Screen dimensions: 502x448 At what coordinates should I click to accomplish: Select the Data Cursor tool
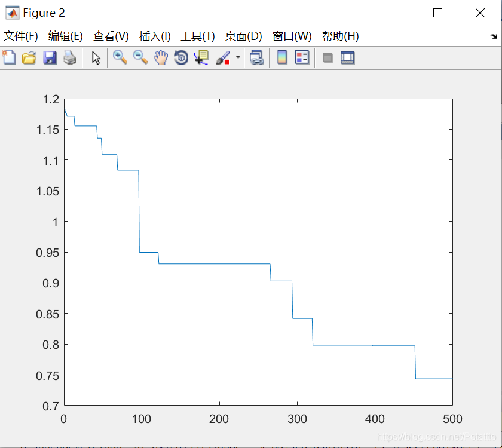click(201, 57)
